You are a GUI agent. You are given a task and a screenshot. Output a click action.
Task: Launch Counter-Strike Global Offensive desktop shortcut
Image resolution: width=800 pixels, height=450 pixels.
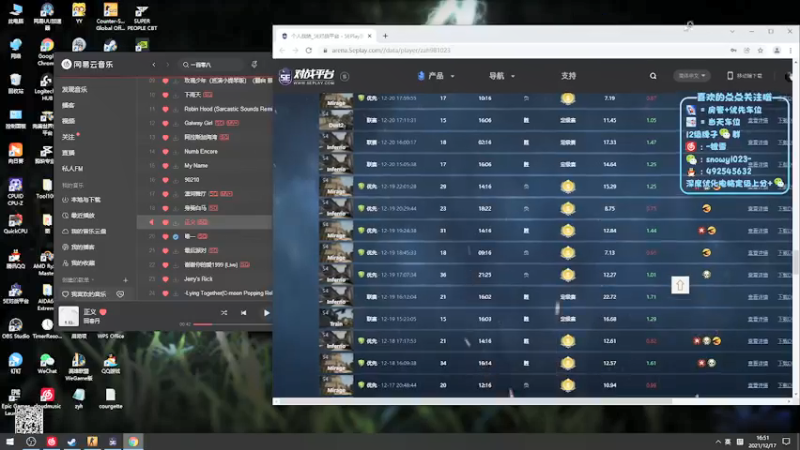point(110,16)
